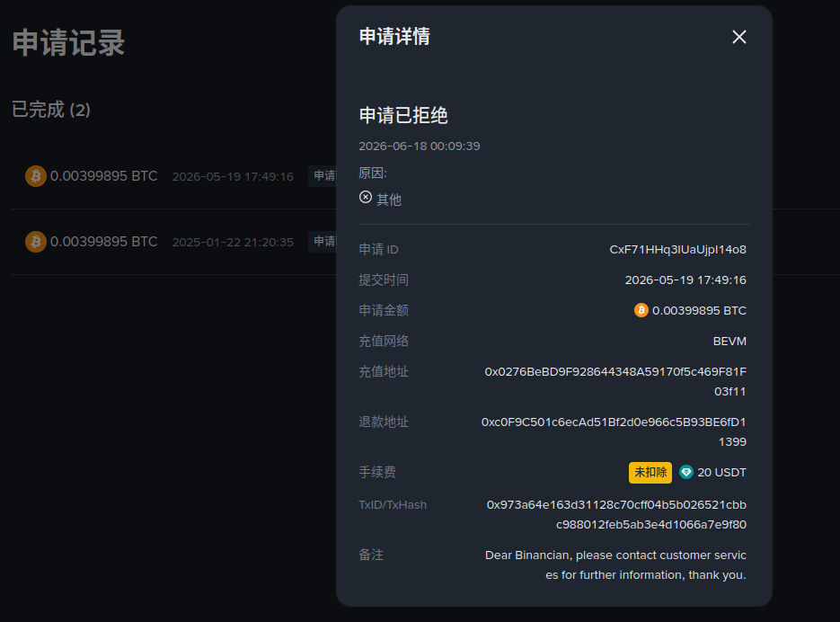Click the TxID/TxHash label

click(x=393, y=504)
